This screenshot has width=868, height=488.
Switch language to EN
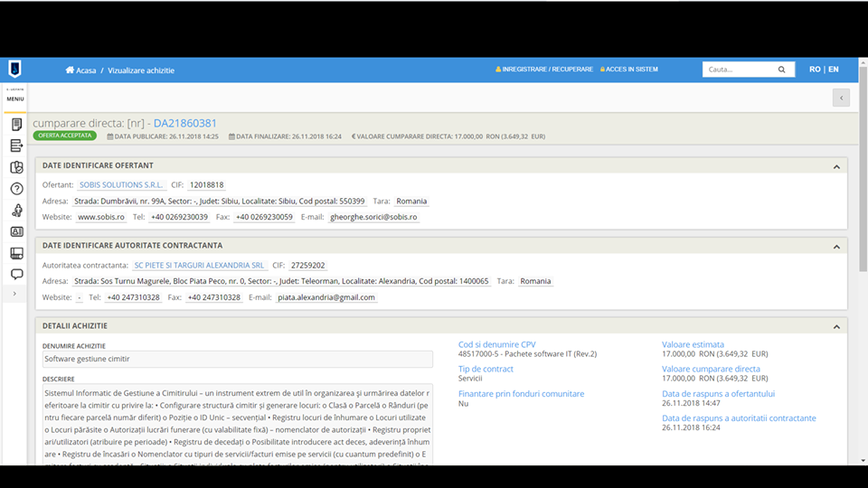tap(833, 70)
